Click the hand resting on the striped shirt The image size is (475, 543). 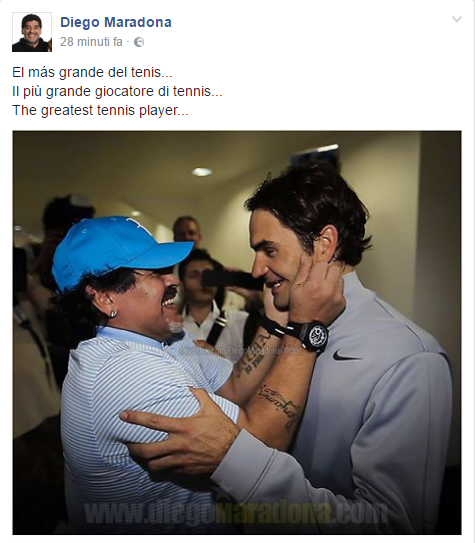tap(178, 431)
